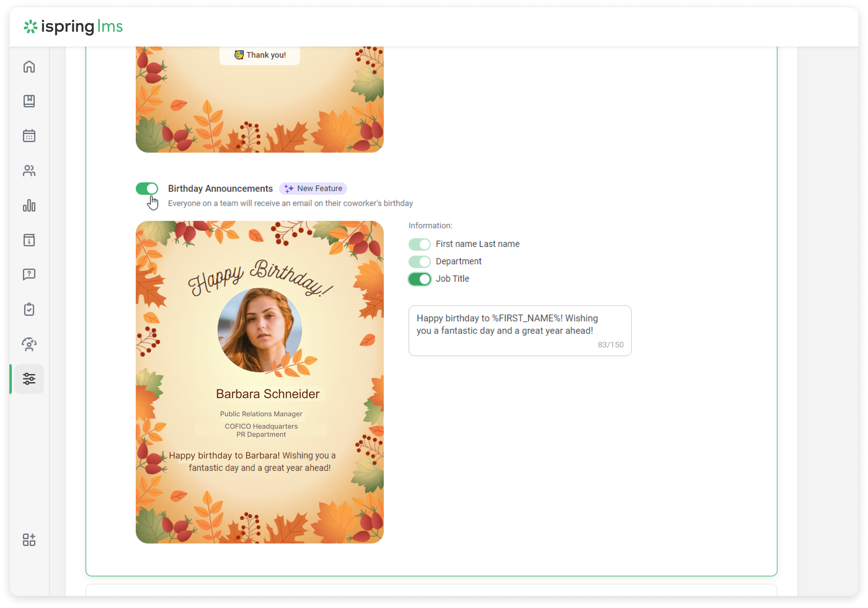Open the performance gauge person icon

[29, 344]
